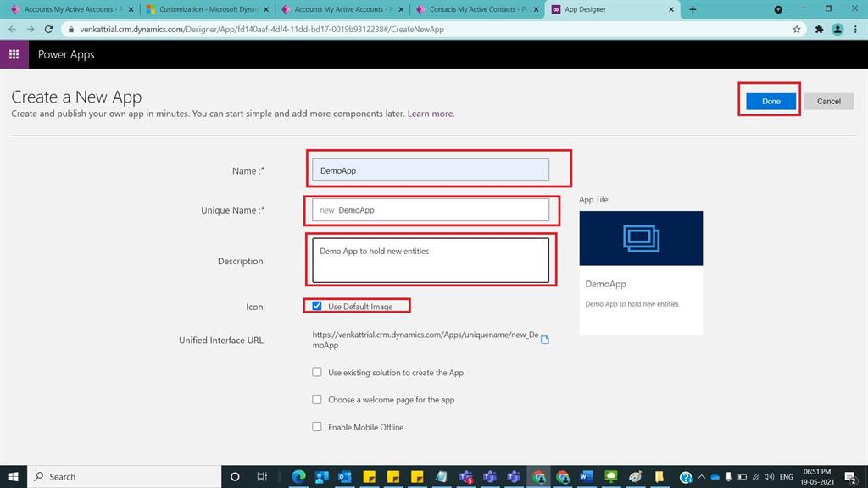Click inside the Description text box
Screen dimensions: 868x488
point(430,258)
